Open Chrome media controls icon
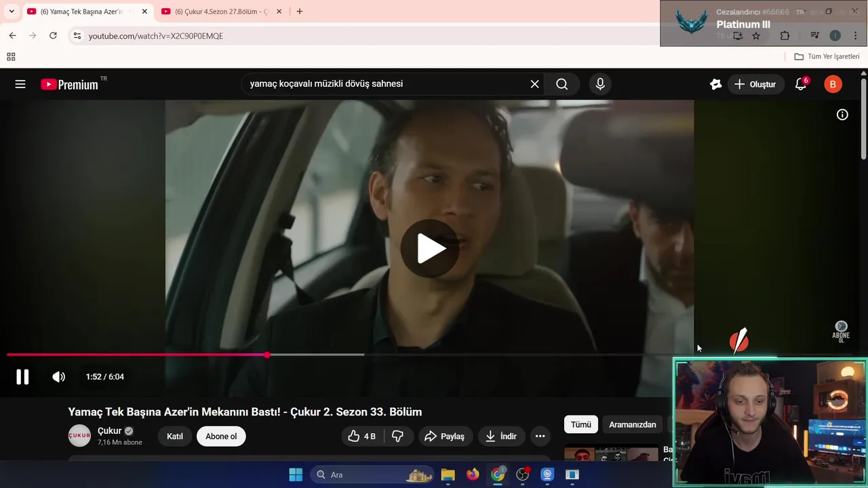 815,35
